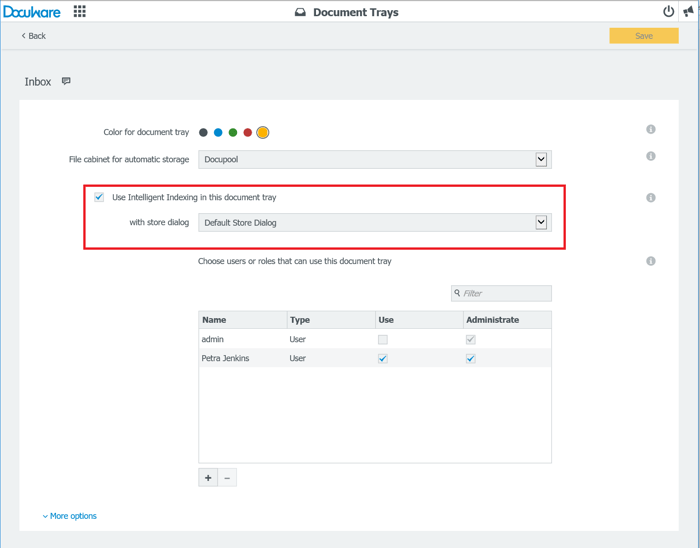Expand More options section
The image size is (700, 548).
[70, 516]
